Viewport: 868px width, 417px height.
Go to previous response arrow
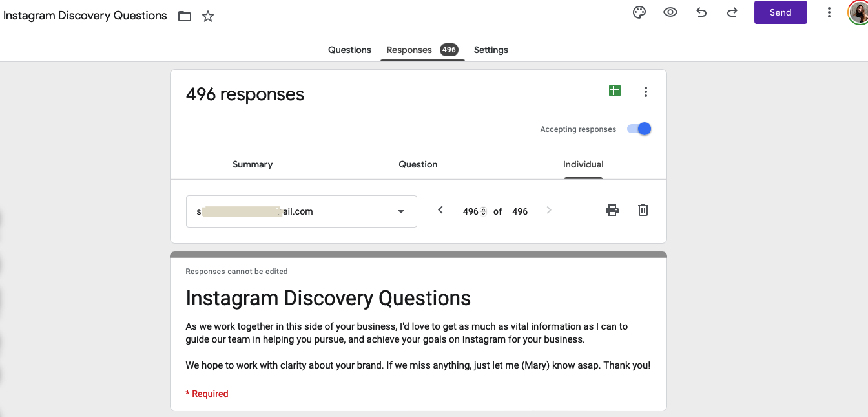(x=440, y=210)
